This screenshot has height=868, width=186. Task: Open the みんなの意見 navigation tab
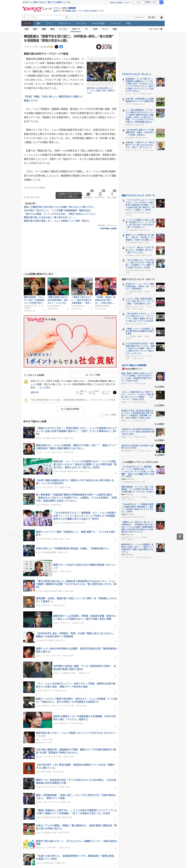pos(99,24)
